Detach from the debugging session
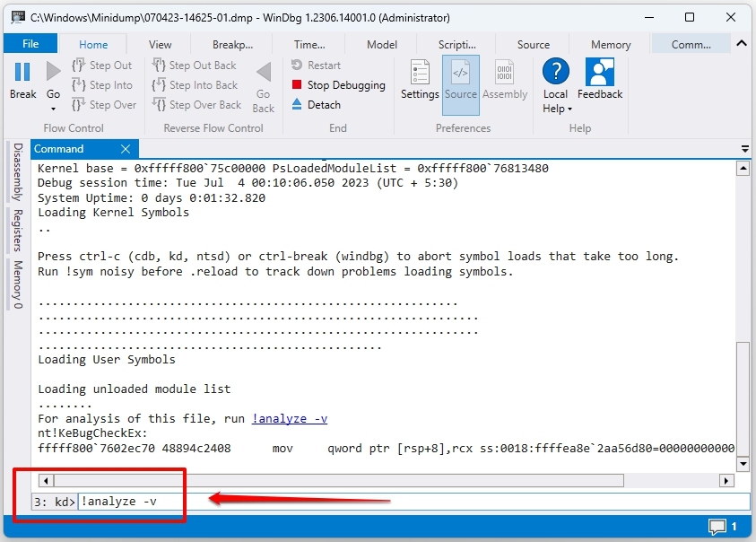756x542 pixels. [316, 105]
